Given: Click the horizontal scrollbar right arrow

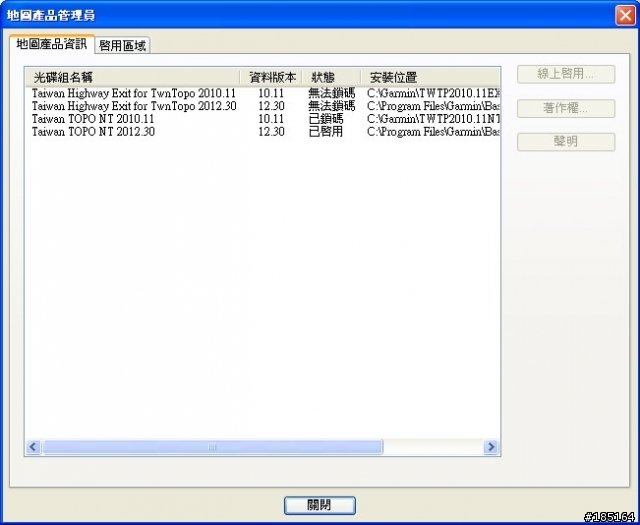Looking at the screenshot, I should (491, 447).
